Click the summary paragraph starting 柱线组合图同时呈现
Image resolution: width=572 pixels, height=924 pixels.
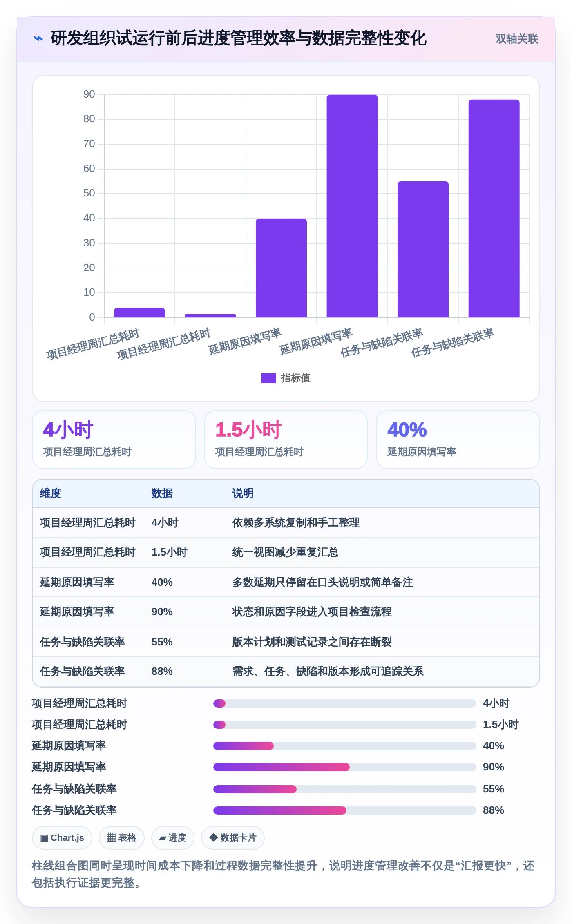[x=284, y=874]
